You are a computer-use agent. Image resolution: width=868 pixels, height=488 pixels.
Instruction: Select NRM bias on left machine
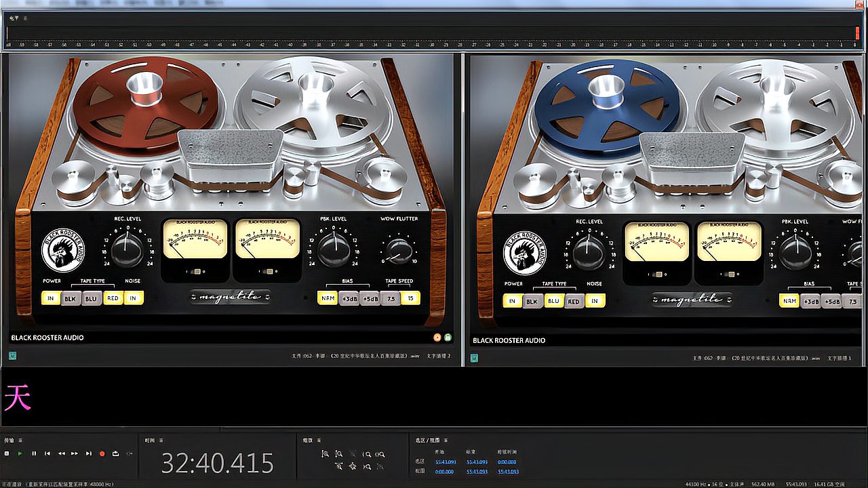[328, 298]
